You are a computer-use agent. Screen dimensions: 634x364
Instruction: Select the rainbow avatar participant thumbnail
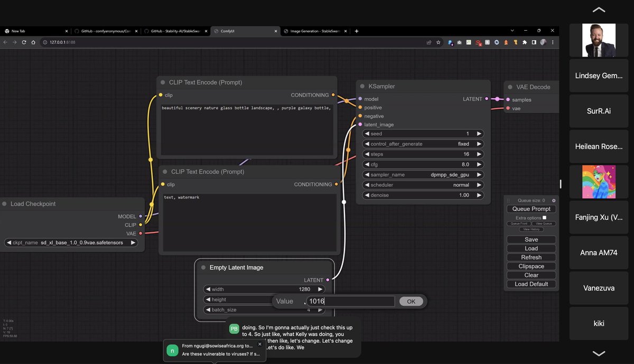(599, 182)
